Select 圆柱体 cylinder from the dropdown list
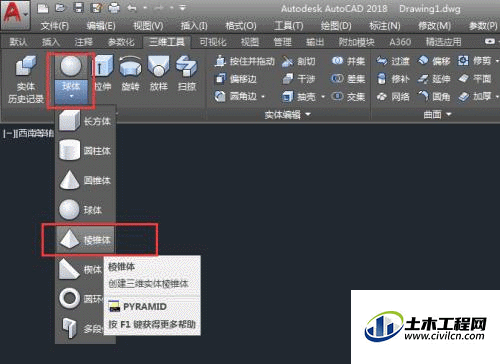The width and height of the screenshot is (500, 364). click(85, 150)
